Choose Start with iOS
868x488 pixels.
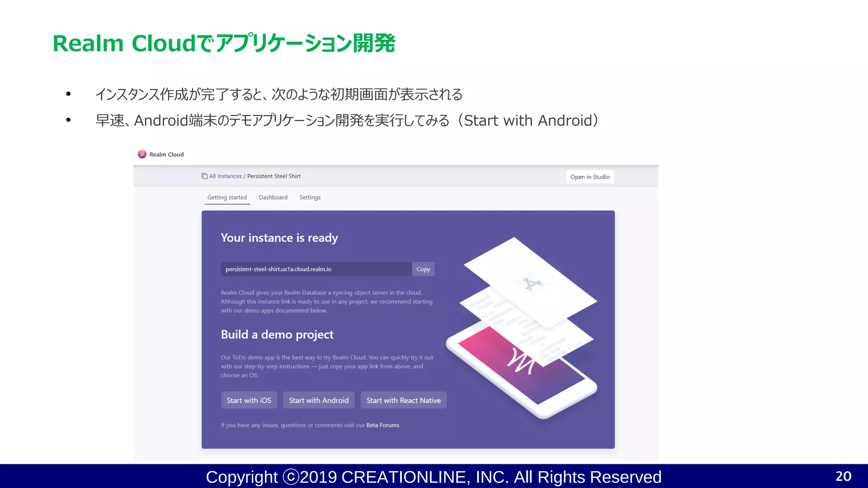pyautogui.click(x=249, y=400)
